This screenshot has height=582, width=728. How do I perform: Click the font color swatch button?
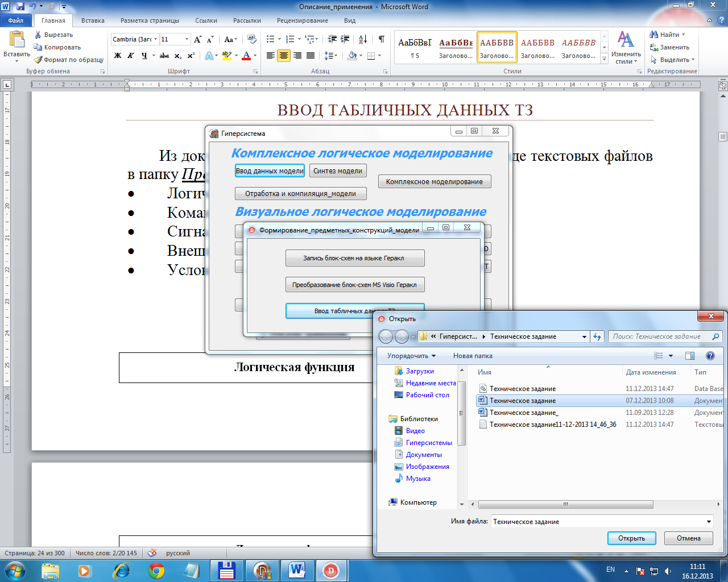(x=246, y=56)
